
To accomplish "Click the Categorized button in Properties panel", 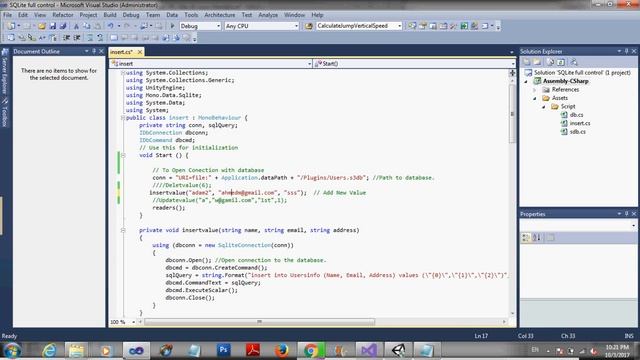I will (526, 238).
